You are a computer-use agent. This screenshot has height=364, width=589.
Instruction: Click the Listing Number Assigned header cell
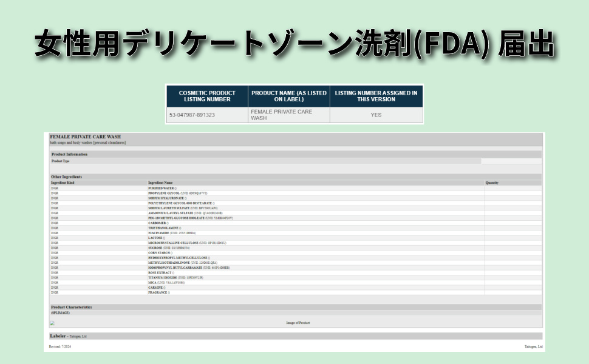[x=376, y=96]
